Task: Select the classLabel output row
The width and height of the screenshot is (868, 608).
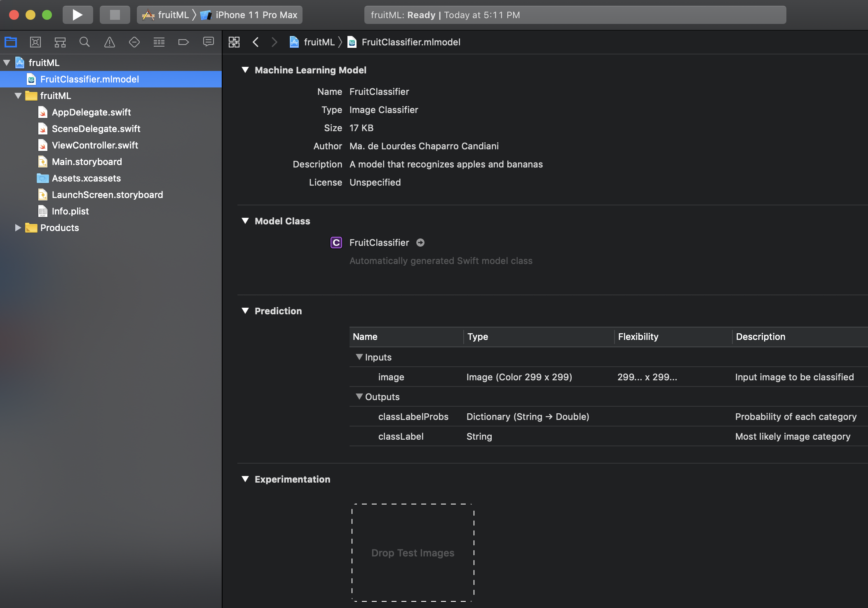Action: pos(609,436)
